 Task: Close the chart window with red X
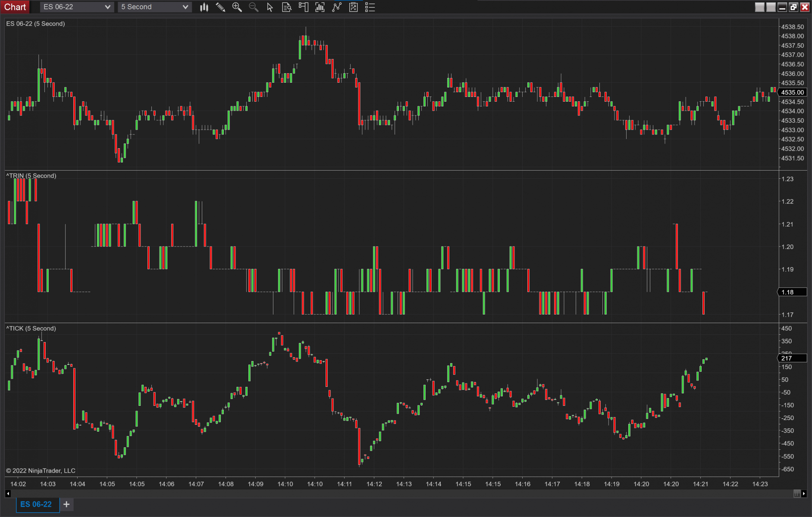click(x=805, y=7)
